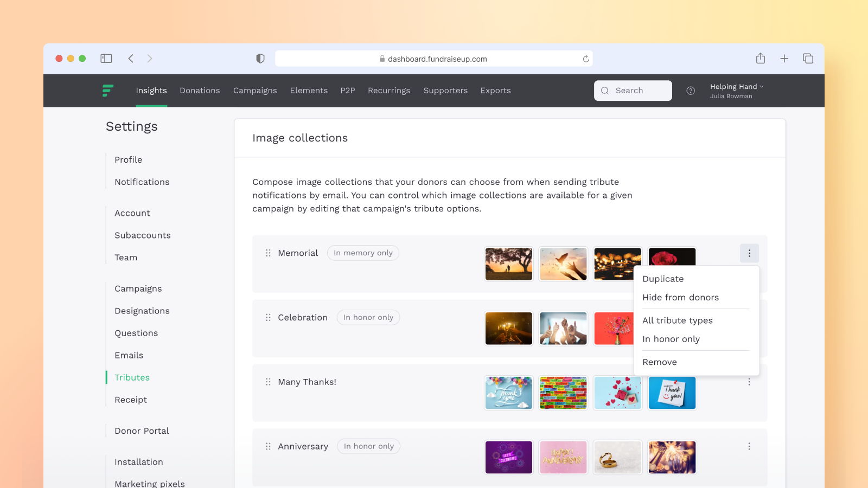The width and height of the screenshot is (868, 488).
Task: Select the Remove menu entry
Action: pyautogui.click(x=660, y=362)
